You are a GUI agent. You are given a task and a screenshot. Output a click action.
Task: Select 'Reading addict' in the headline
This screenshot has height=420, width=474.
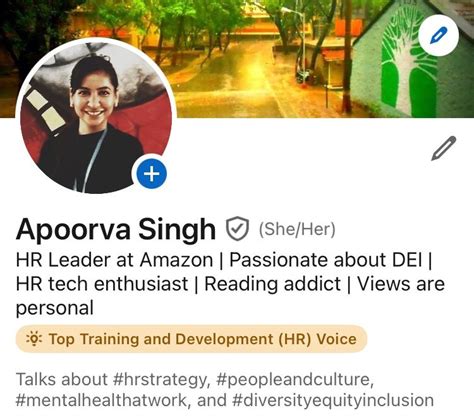(x=272, y=284)
